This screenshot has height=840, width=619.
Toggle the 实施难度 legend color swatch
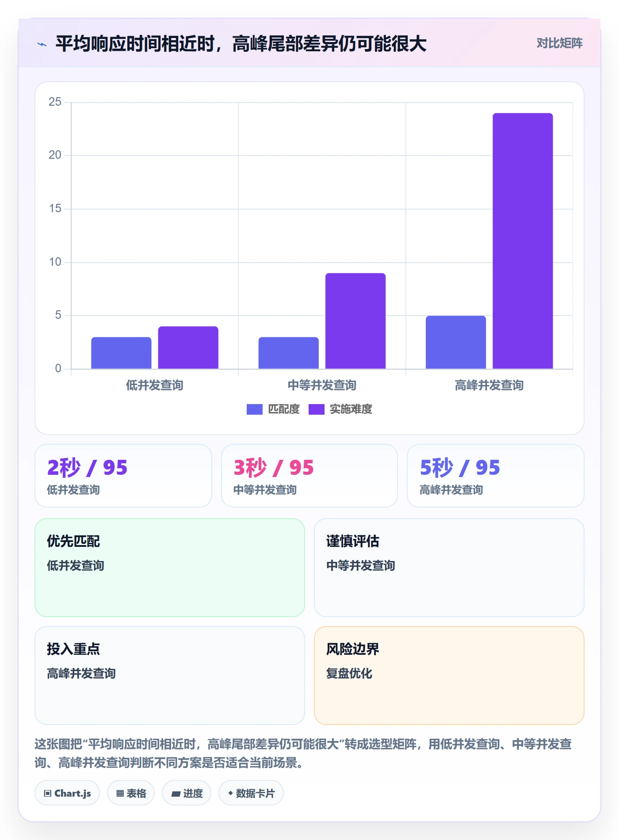316,409
